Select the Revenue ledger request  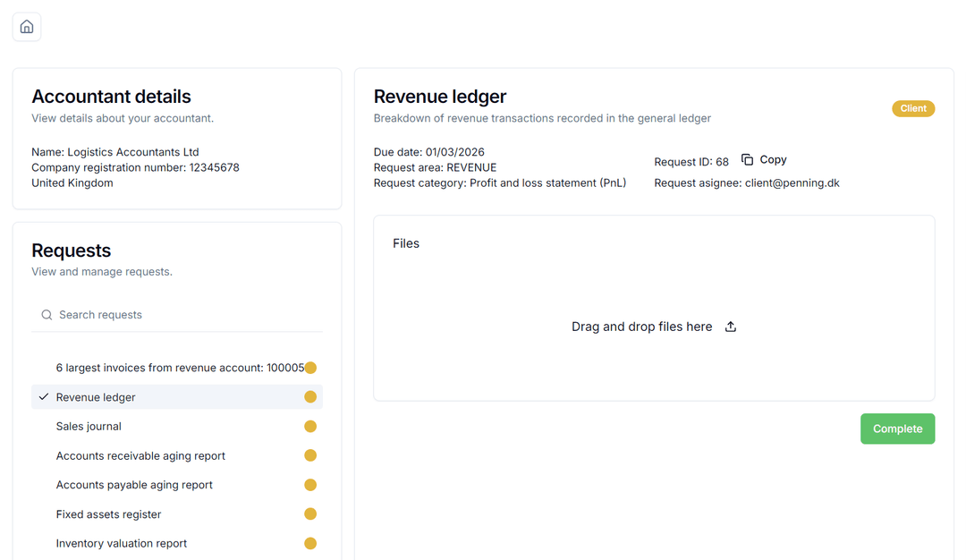point(96,397)
